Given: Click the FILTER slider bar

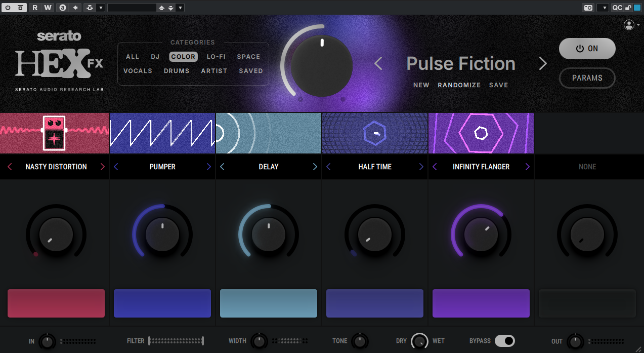Looking at the screenshot, I should pyautogui.click(x=176, y=341).
